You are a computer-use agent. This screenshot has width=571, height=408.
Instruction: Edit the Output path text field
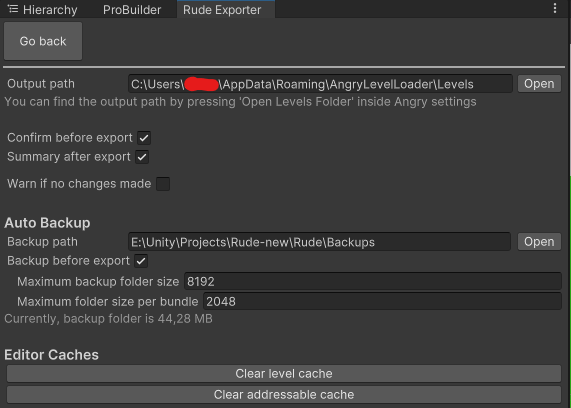(x=320, y=84)
